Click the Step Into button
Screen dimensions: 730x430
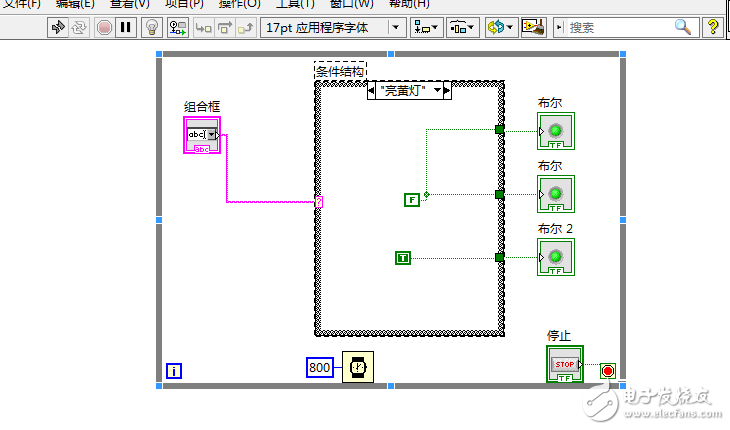[203, 28]
